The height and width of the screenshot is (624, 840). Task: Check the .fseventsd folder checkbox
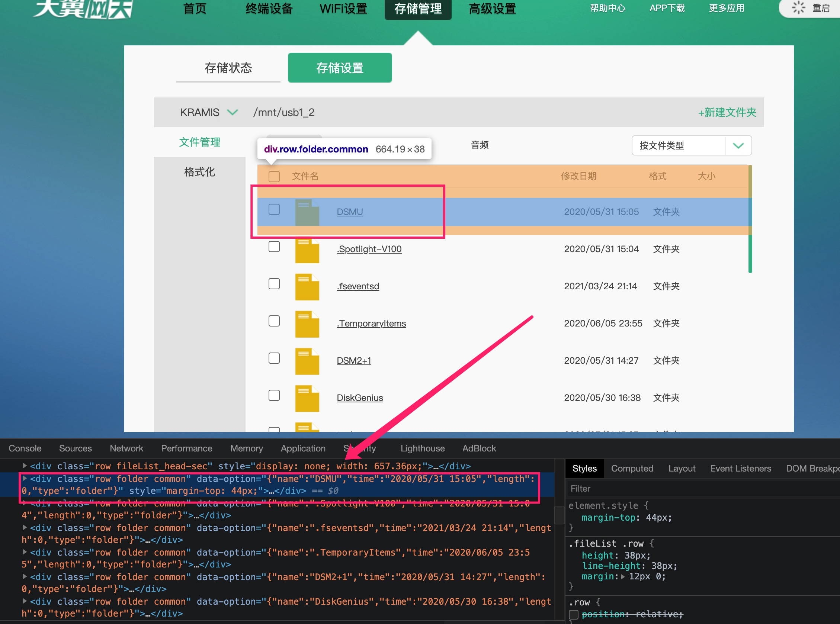click(x=274, y=284)
